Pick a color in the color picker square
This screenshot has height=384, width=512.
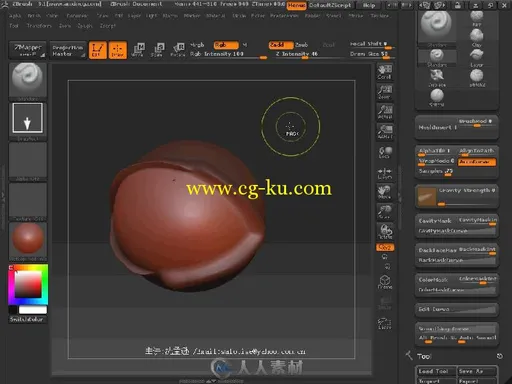pos(28,284)
